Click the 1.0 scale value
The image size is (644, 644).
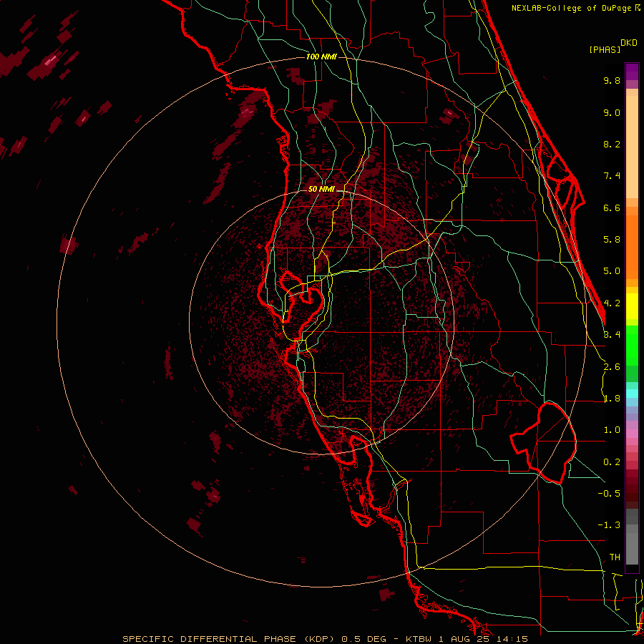pos(612,430)
